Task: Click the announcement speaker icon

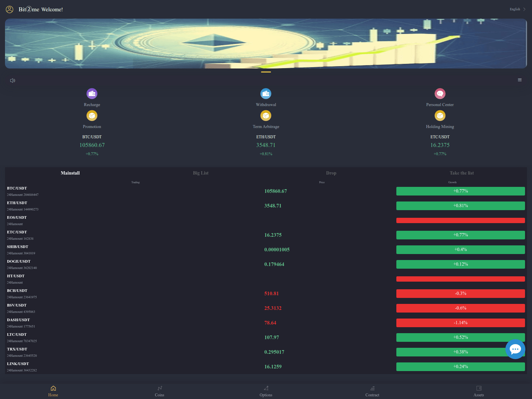Action: [13, 80]
